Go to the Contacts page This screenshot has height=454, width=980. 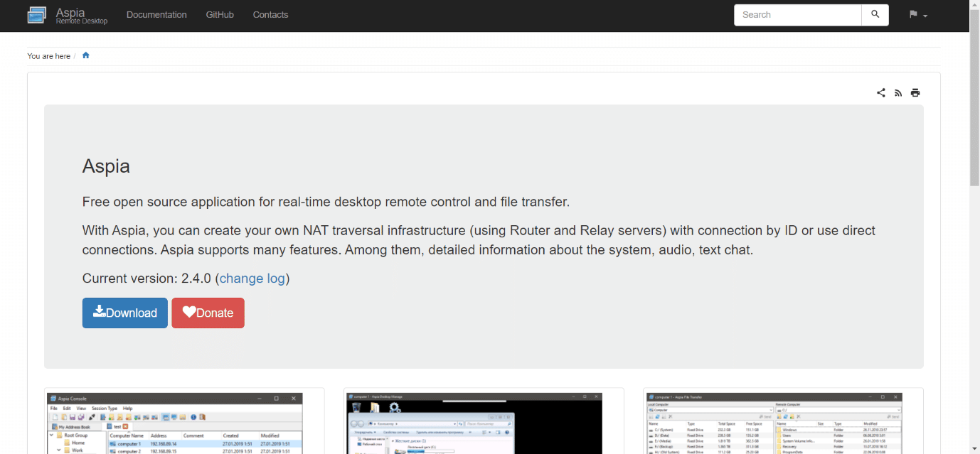270,15
